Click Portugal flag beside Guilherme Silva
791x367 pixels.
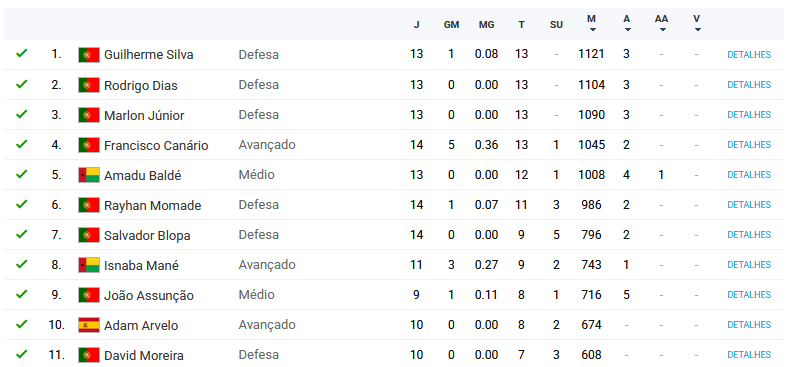89,55
